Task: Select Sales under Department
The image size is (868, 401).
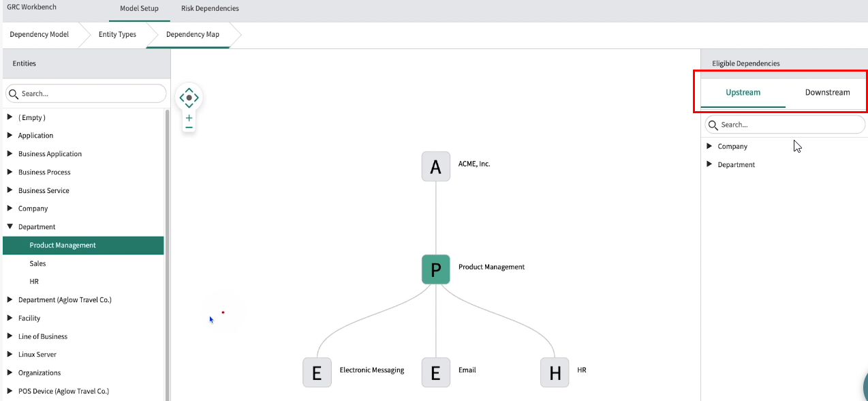Action: (37, 263)
